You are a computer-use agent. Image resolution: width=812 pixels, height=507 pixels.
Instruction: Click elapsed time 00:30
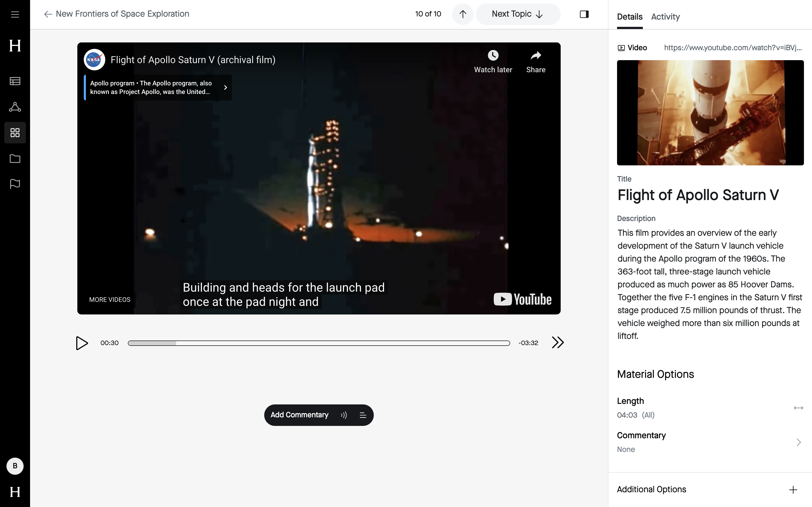[x=109, y=343]
